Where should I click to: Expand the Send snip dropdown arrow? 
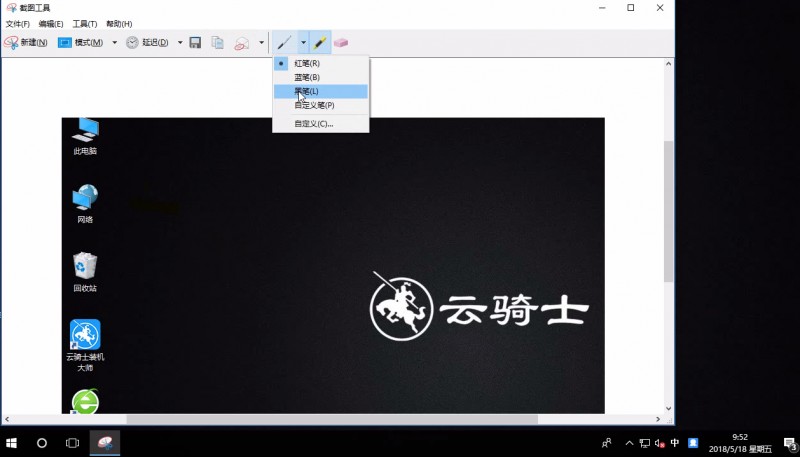click(x=261, y=43)
